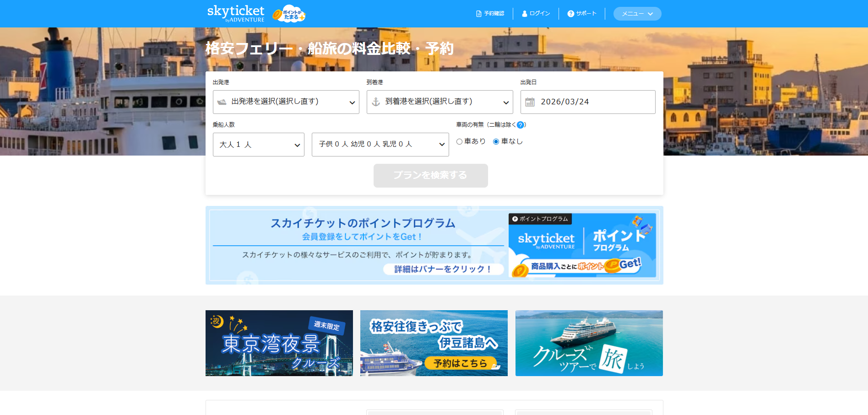Image resolution: width=868 pixels, height=415 pixels.
Task: Open the Izu Islands round-trip ticket banner
Action: click(434, 343)
